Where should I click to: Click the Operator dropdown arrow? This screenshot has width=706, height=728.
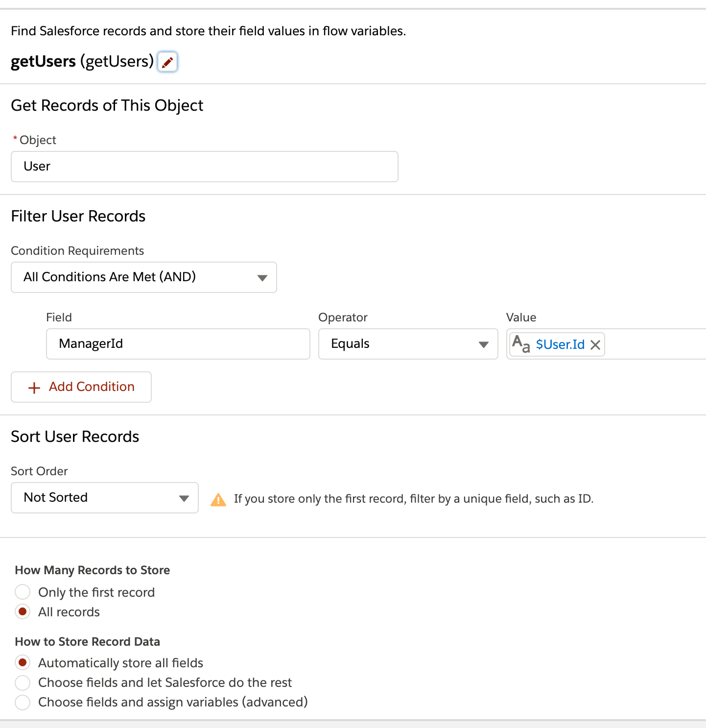(x=483, y=344)
